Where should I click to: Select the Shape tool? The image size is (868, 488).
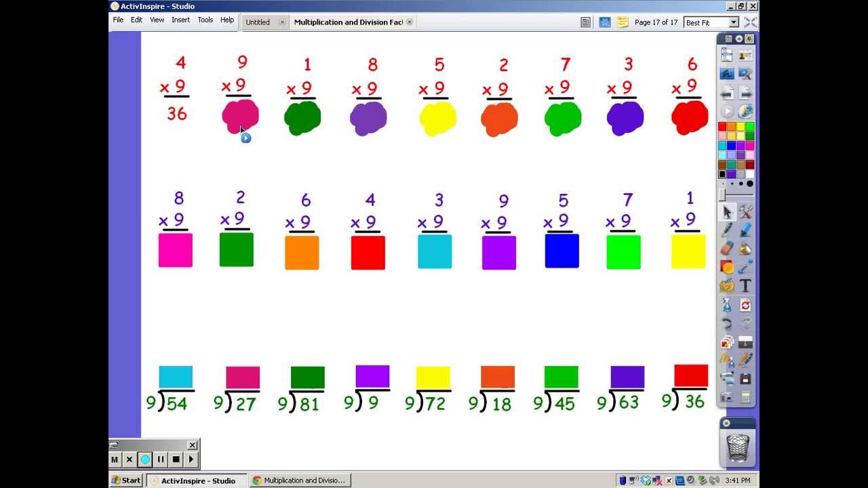[x=727, y=266]
